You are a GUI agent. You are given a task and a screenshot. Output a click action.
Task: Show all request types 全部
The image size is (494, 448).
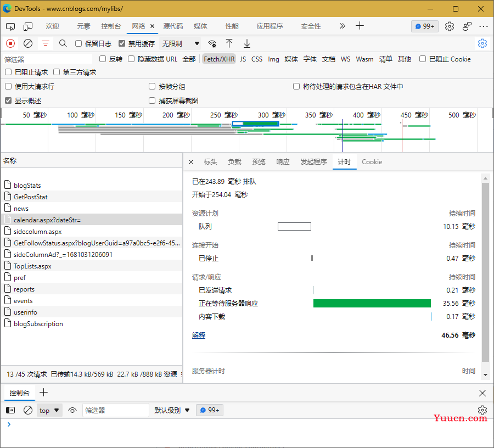189,59
